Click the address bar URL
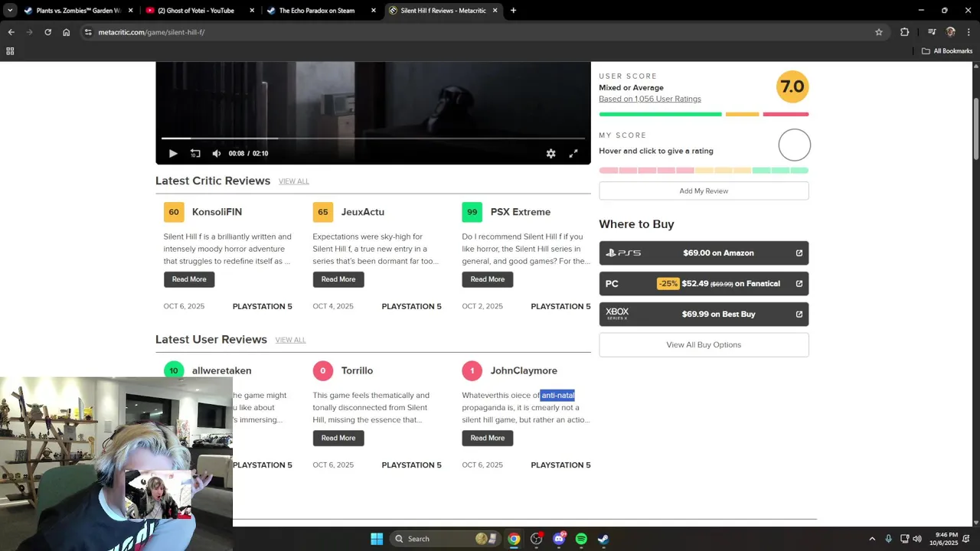980x551 pixels. [152, 32]
